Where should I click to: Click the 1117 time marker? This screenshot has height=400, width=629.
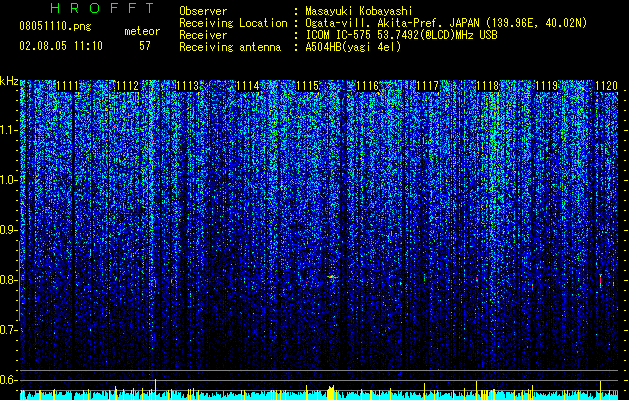click(x=428, y=86)
